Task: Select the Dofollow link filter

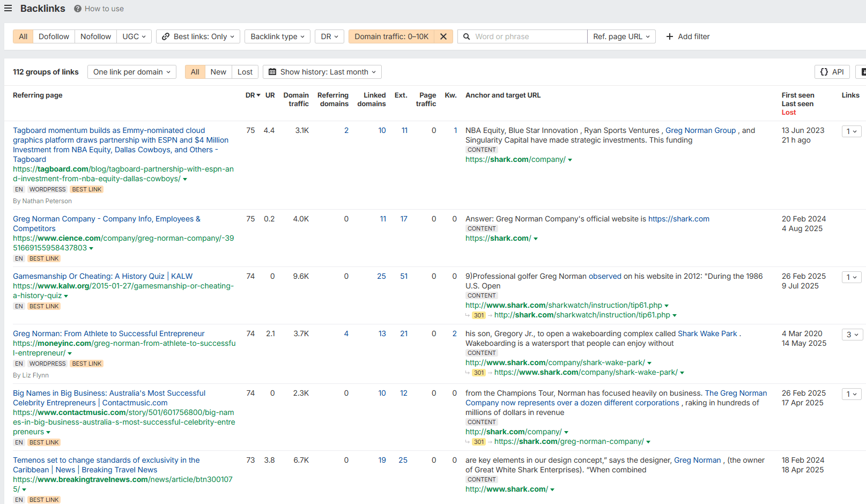Action: pos(54,36)
